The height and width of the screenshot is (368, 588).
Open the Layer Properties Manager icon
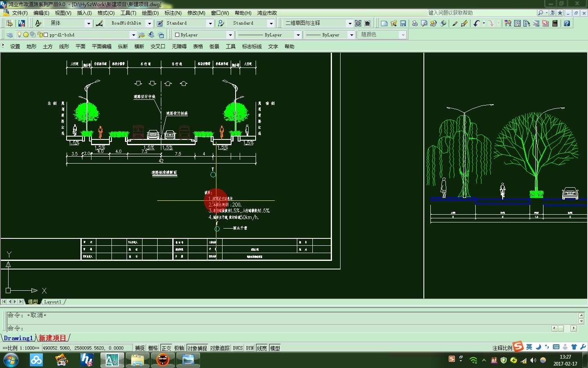click(10, 35)
